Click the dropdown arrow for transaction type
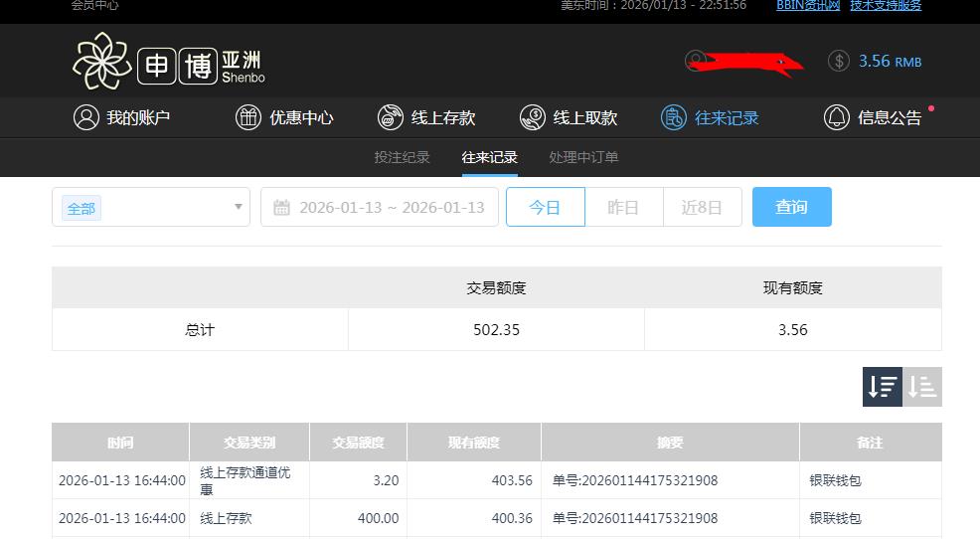Screen dimensions: 980x539 pyautogui.click(x=239, y=207)
